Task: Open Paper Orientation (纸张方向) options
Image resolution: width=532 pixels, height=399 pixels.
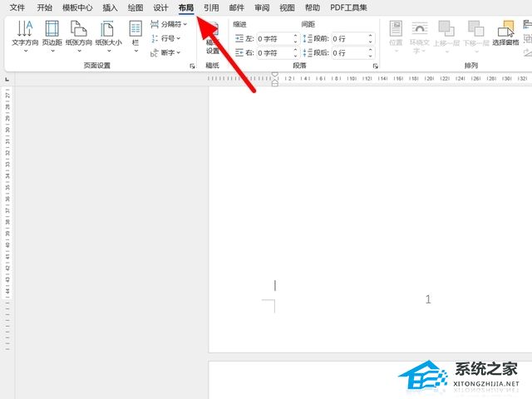Action: [79, 34]
